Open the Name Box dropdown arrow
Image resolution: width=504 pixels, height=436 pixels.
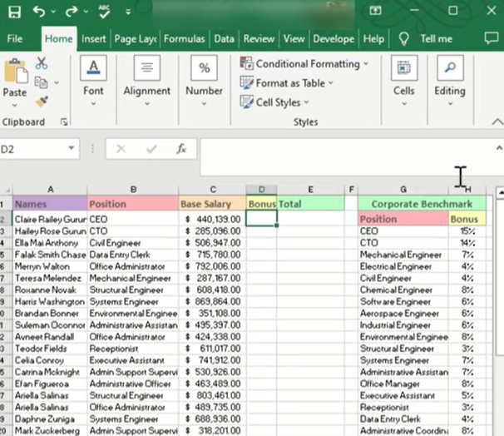pyautogui.click(x=72, y=149)
